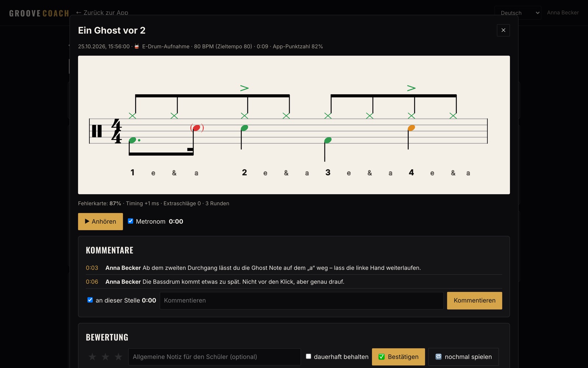Viewport: 588px width, 368px height.
Task: Click the bass drum note on beat 3
Action: (x=328, y=140)
